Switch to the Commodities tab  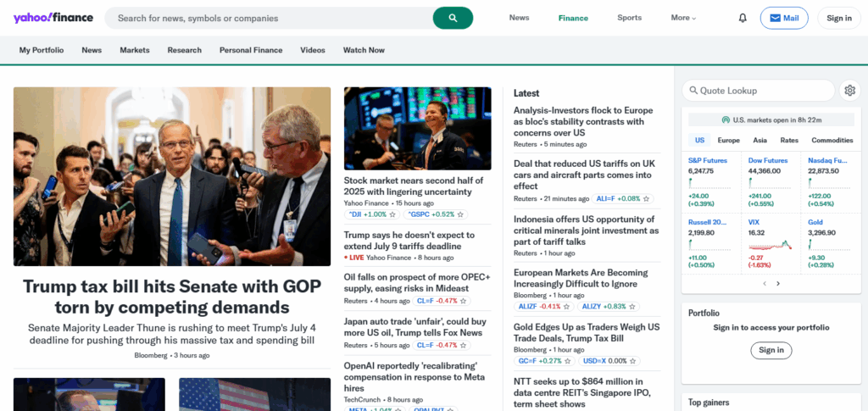click(832, 140)
